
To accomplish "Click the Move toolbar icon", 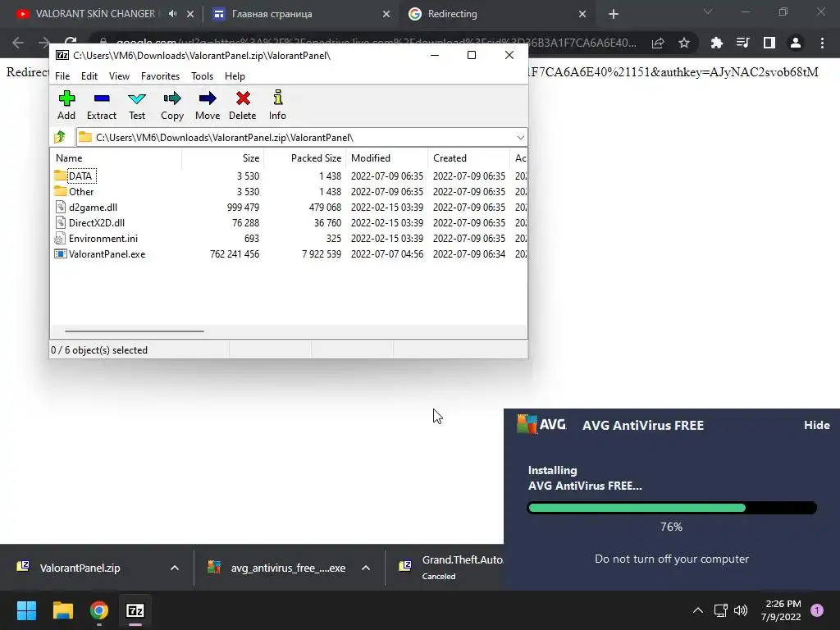I will click(208, 105).
